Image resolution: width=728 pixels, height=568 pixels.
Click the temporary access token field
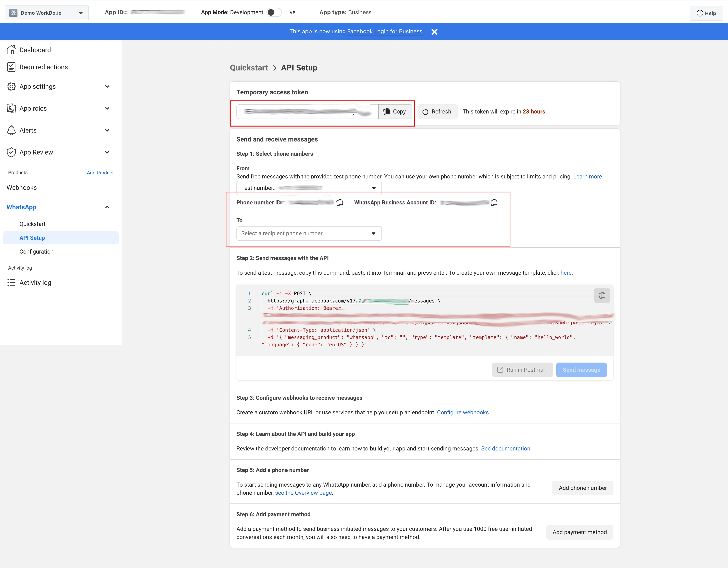[307, 112]
